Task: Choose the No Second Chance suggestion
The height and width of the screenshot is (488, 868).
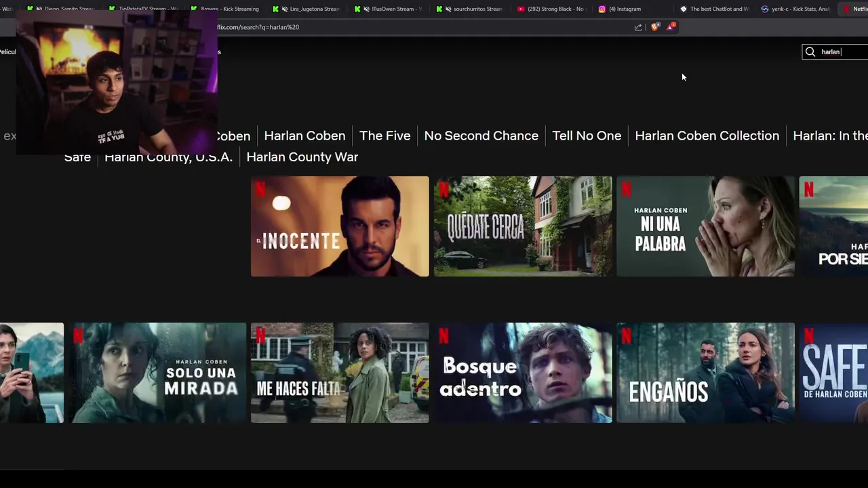Action: point(481,136)
